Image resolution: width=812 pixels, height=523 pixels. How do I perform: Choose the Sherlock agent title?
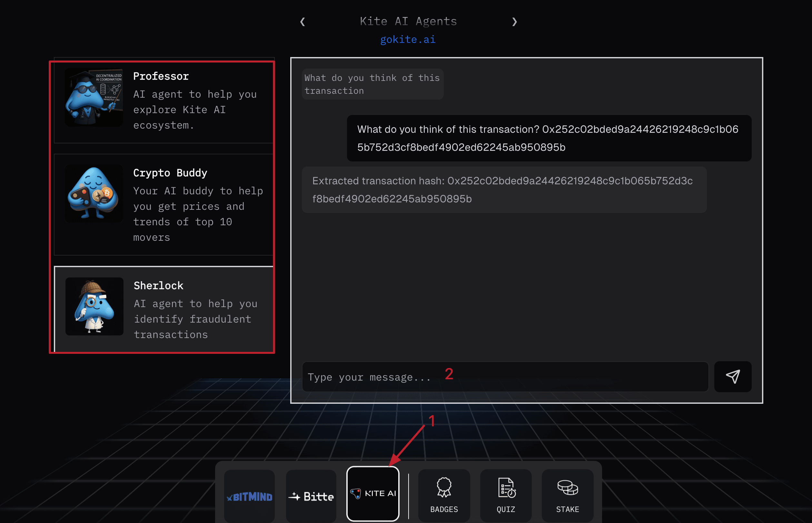click(158, 285)
